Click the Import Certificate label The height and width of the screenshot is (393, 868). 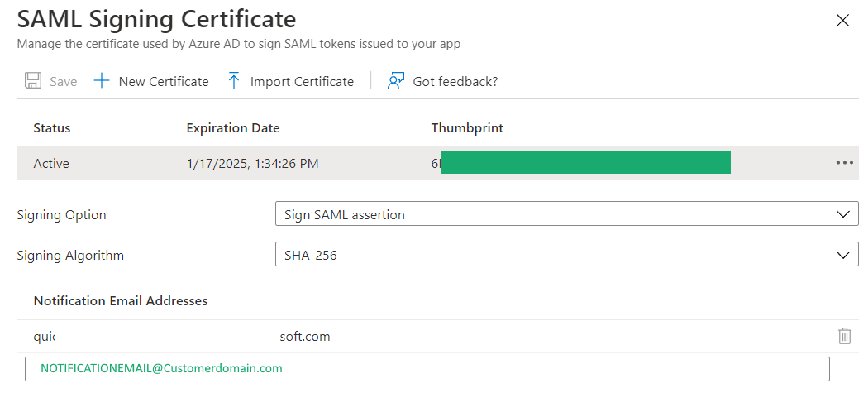pos(302,81)
